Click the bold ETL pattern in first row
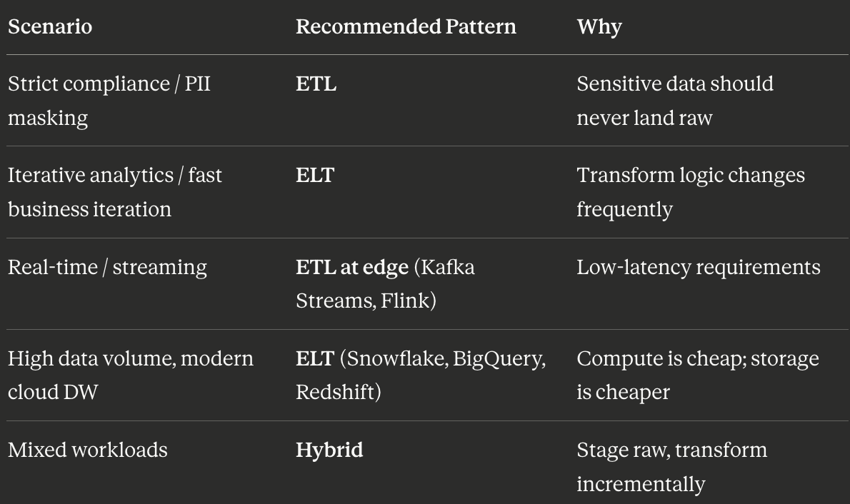 (x=316, y=84)
